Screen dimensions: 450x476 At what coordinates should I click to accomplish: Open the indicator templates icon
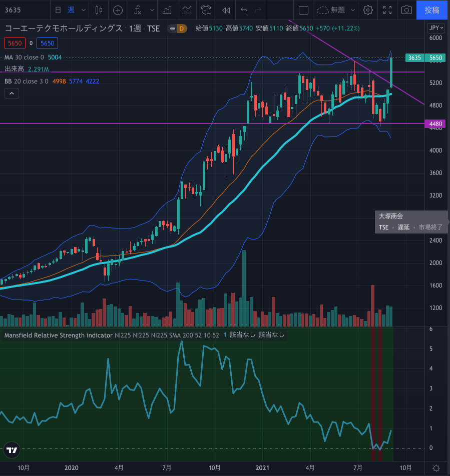click(187, 10)
